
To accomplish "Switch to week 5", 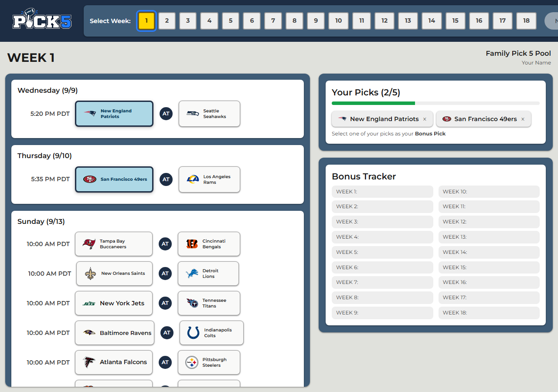I will coord(231,21).
